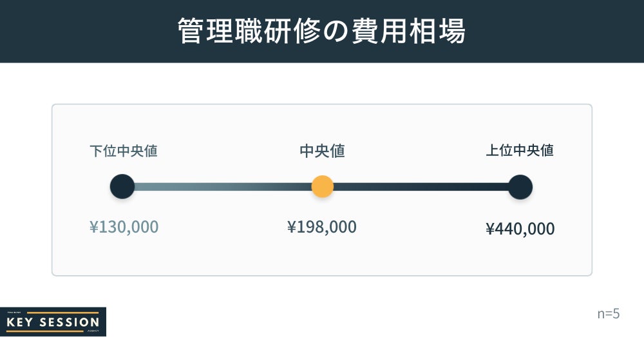Click the track between median and upper-median dots
Viewport: 644px width, 337px height.
click(x=421, y=187)
